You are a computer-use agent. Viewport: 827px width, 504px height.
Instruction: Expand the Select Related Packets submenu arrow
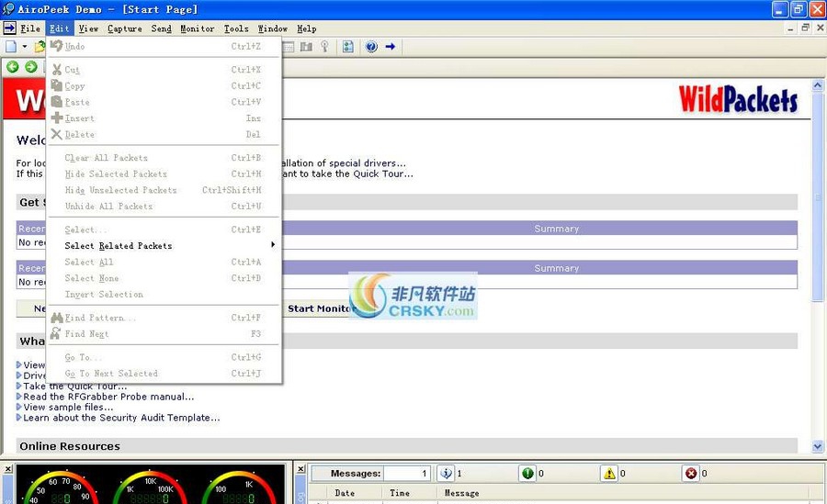tap(273, 245)
